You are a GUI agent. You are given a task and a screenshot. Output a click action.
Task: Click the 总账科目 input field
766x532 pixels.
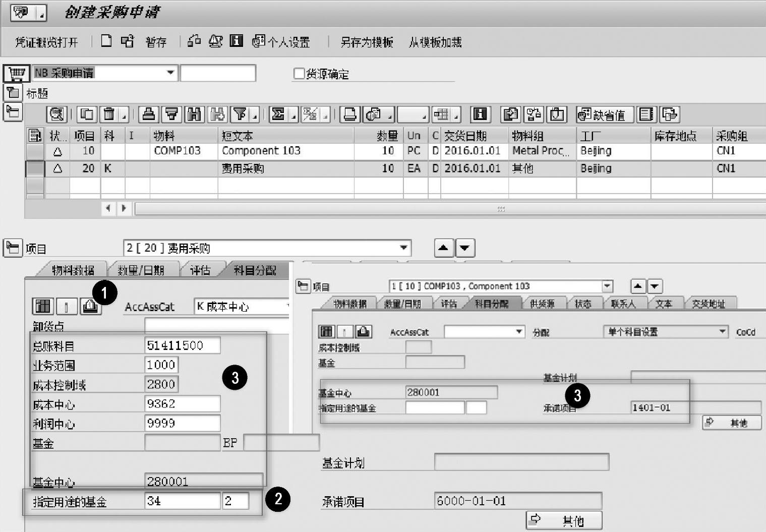[x=182, y=346]
